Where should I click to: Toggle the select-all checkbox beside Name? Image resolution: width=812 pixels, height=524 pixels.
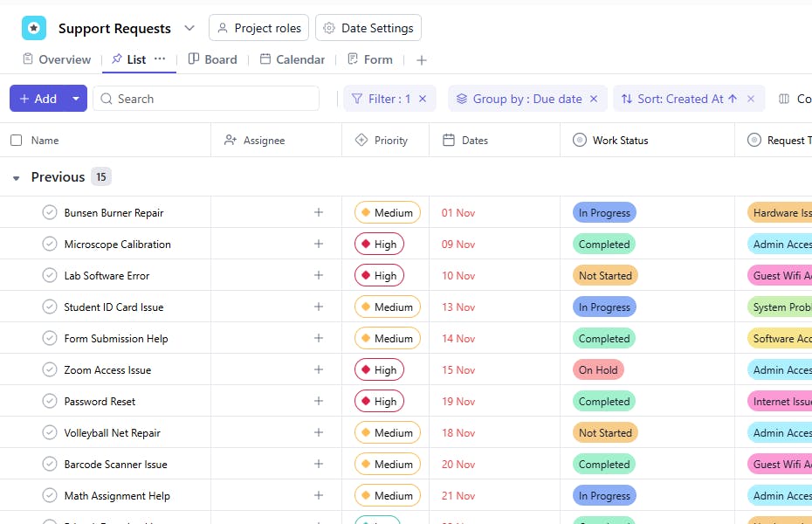[x=17, y=140]
